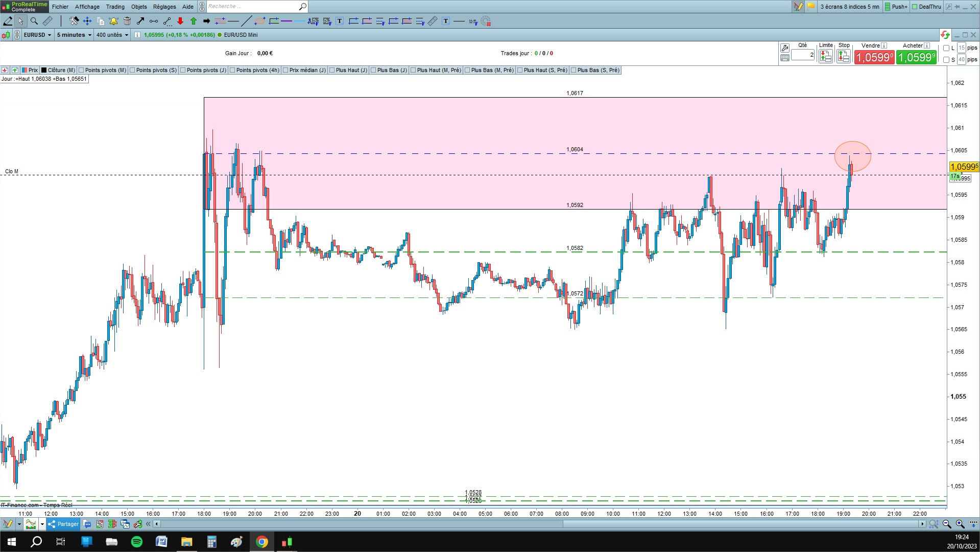Click the trash delete objects icon
980x552 pixels.
point(127,21)
